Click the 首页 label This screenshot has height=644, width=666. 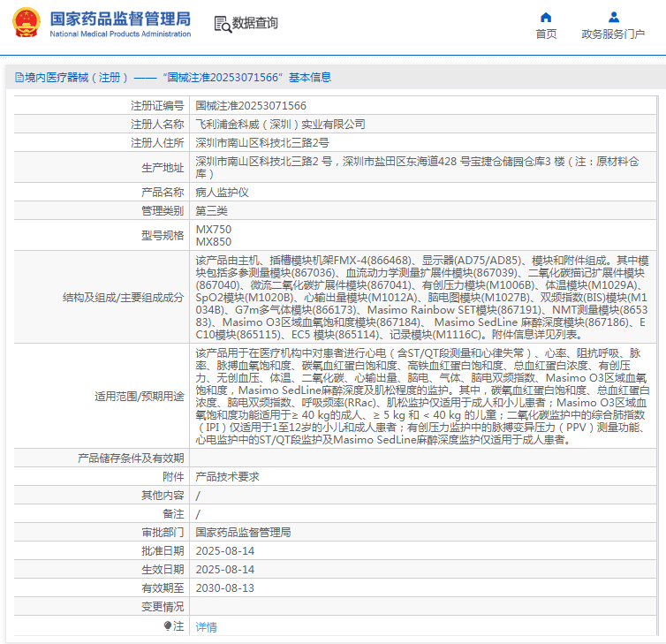click(546, 34)
